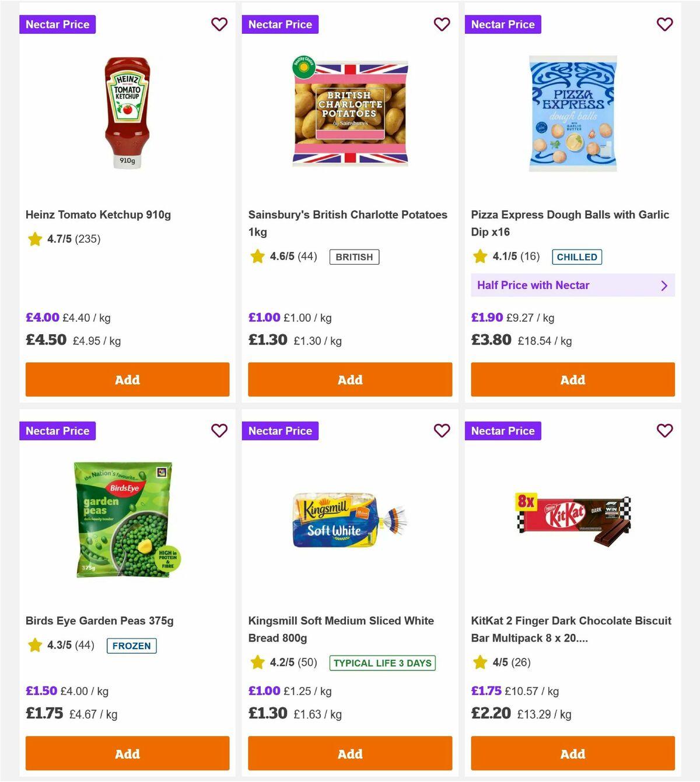Expand the Half Price with Nectar offer
The height and width of the screenshot is (782, 700).
point(572,285)
